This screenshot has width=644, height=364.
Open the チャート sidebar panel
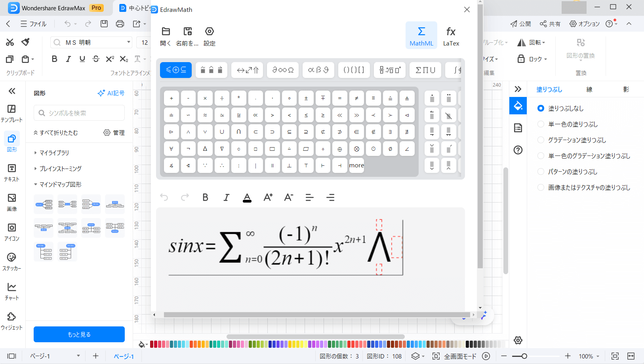click(11, 291)
